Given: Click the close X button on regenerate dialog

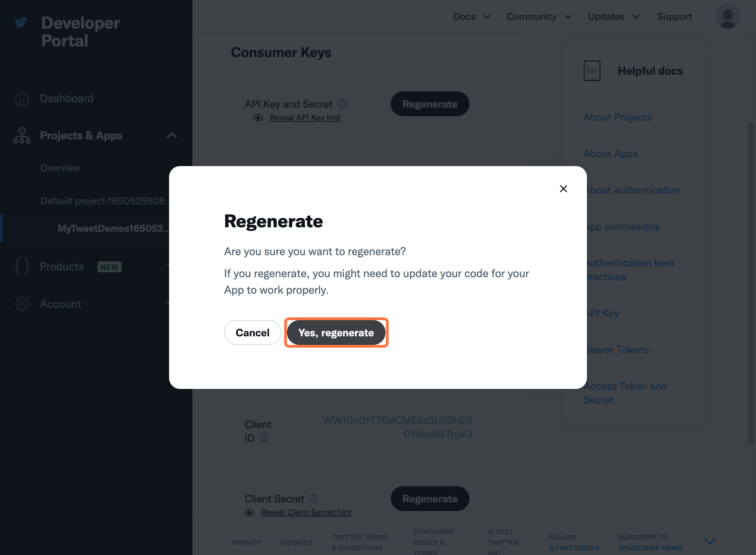Looking at the screenshot, I should click(564, 188).
